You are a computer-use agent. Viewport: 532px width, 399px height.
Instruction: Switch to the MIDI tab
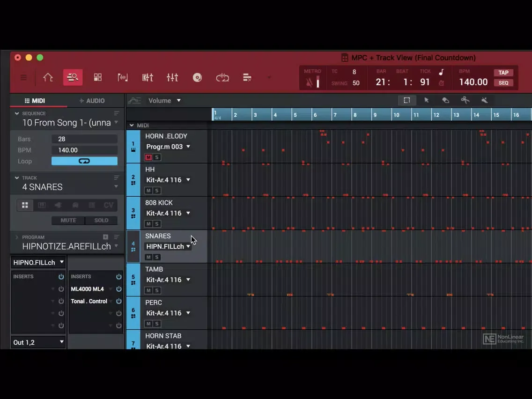click(x=35, y=101)
